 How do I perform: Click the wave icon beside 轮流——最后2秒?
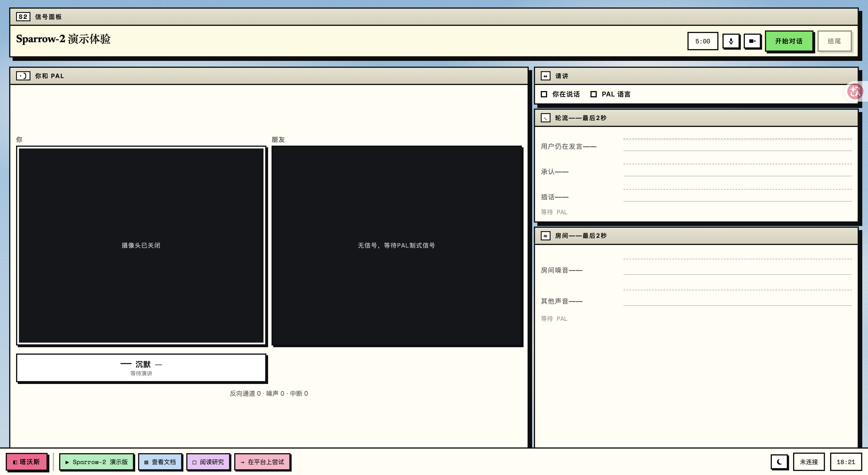[545, 118]
